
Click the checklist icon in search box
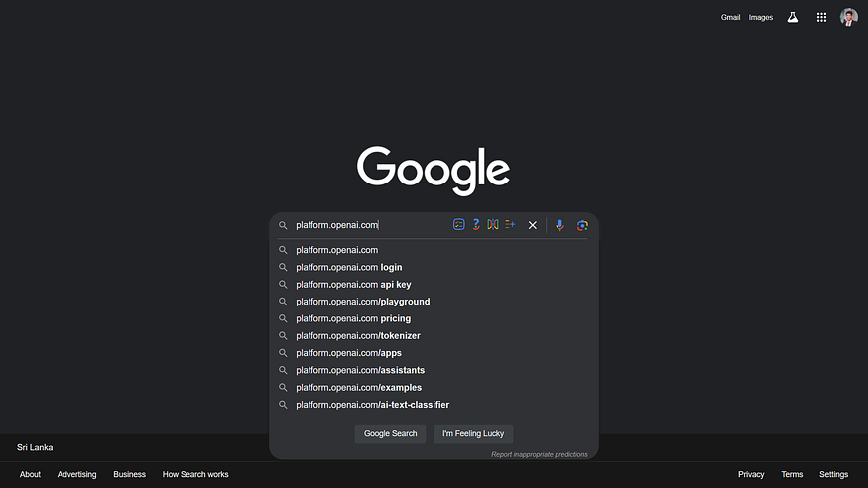coord(459,224)
